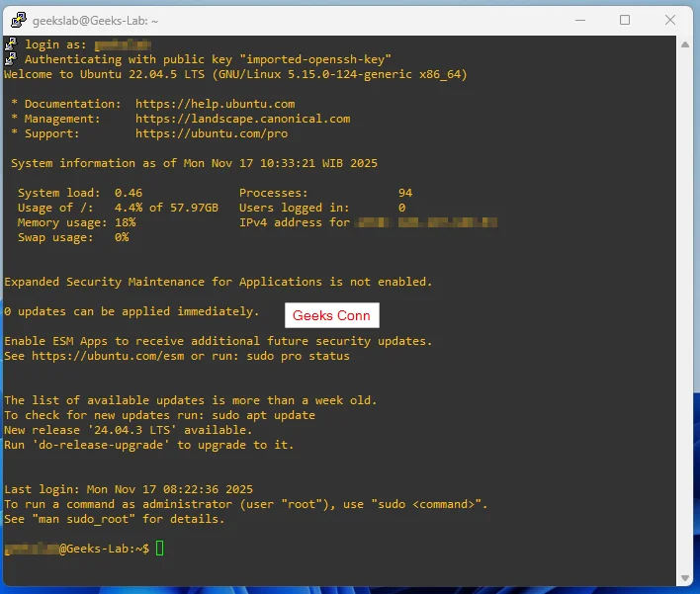
Task: Maximize the PuTTY terminal window
Action: pos(625,20)
